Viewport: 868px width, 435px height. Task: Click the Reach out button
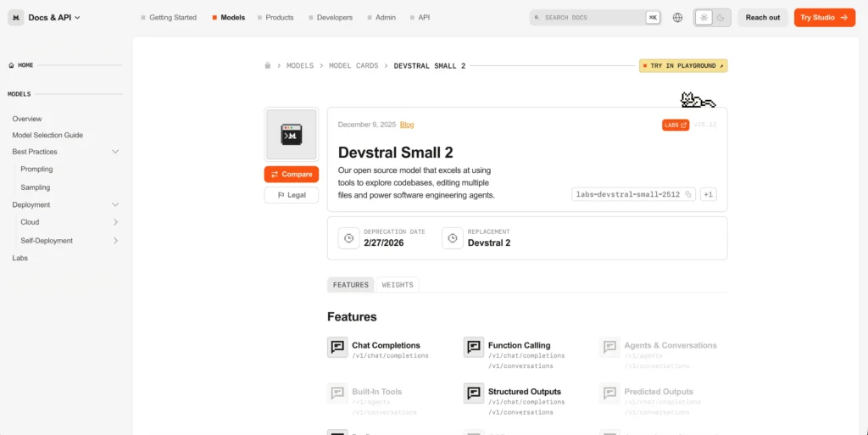[x=763, y=18]
